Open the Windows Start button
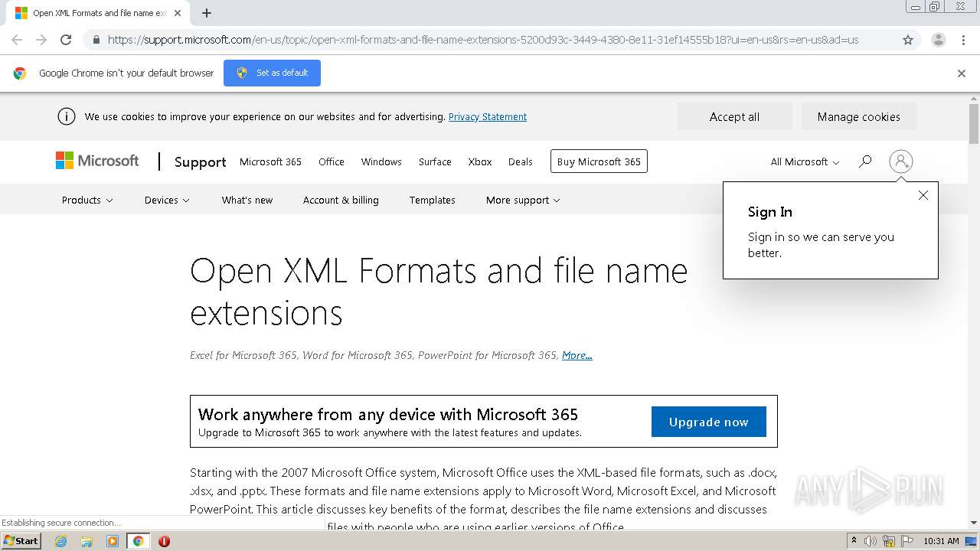The height and width of the screenshot is (551, 980). pyautogui.click(x=21, y=541)
